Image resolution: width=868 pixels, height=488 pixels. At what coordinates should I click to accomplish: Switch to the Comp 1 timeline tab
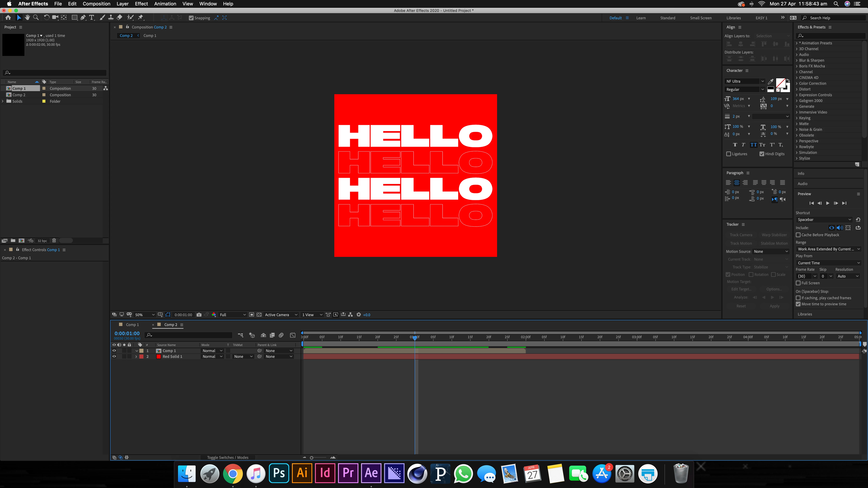[x=132, y=325]
